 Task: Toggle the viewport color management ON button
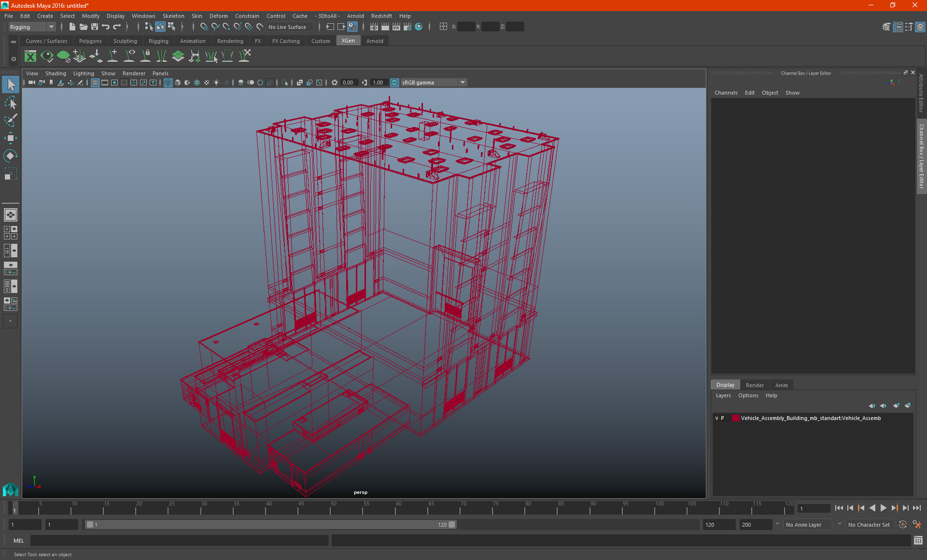tap(394, 83)
